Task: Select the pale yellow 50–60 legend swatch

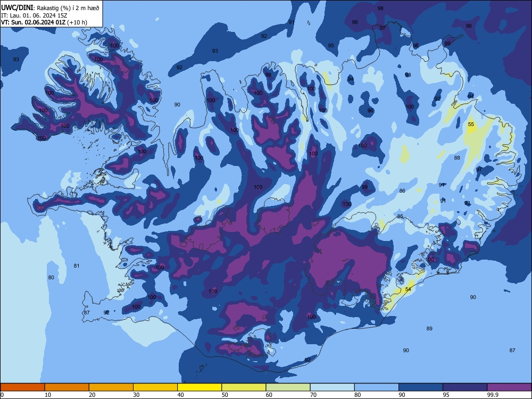Action: tap(244, 387)
